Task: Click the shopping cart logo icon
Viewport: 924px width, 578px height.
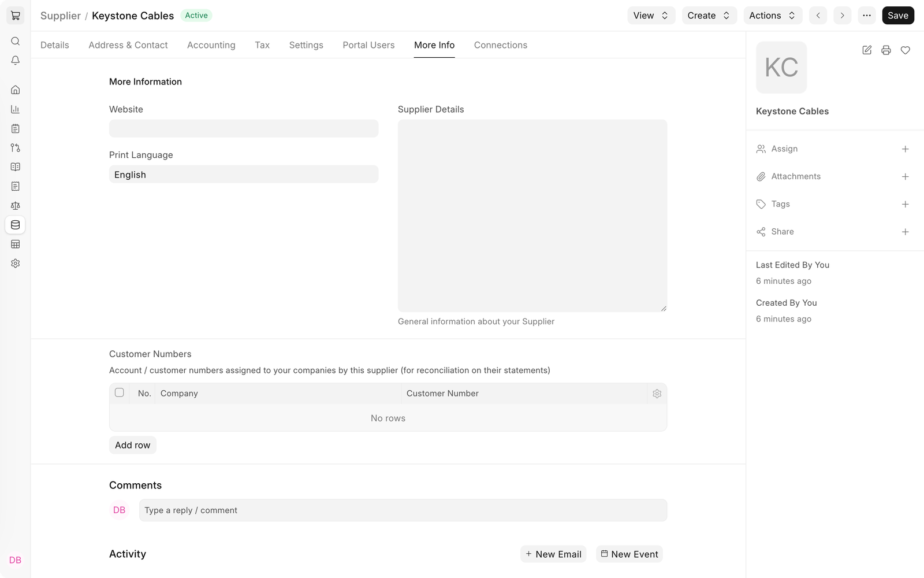Action: [x=16, y=16]
